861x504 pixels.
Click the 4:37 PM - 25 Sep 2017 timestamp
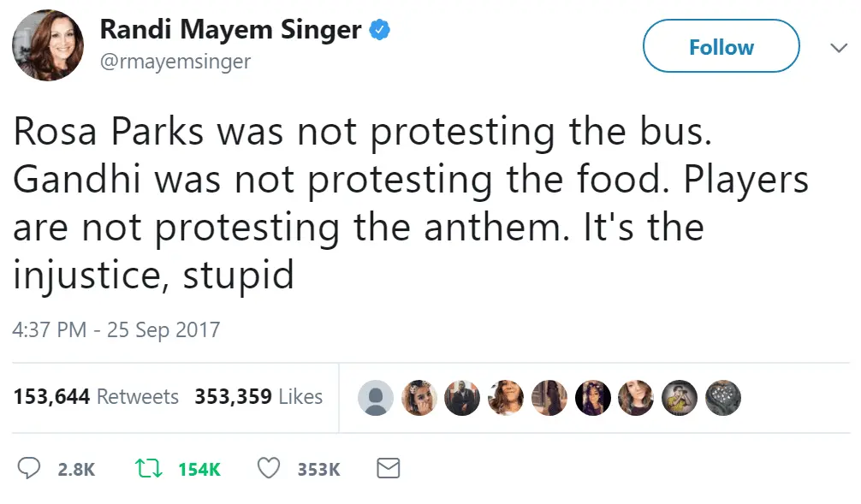pos(116,329)
